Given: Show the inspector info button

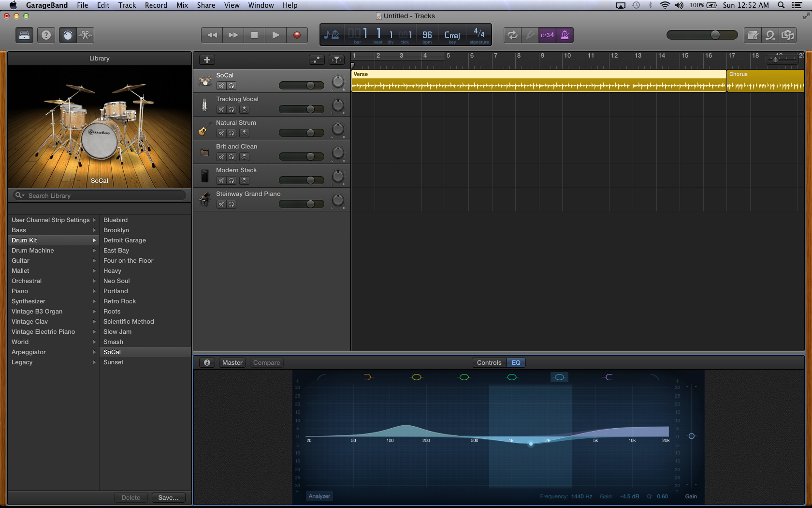Looking at the screenshot, I should click(207, 362).
